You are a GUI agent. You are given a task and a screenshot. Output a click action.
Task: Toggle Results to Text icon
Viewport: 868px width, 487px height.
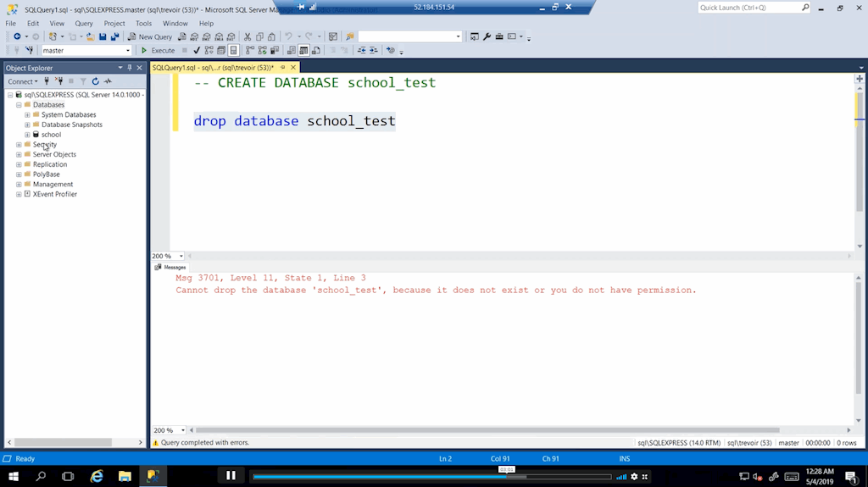click(292, 50)
